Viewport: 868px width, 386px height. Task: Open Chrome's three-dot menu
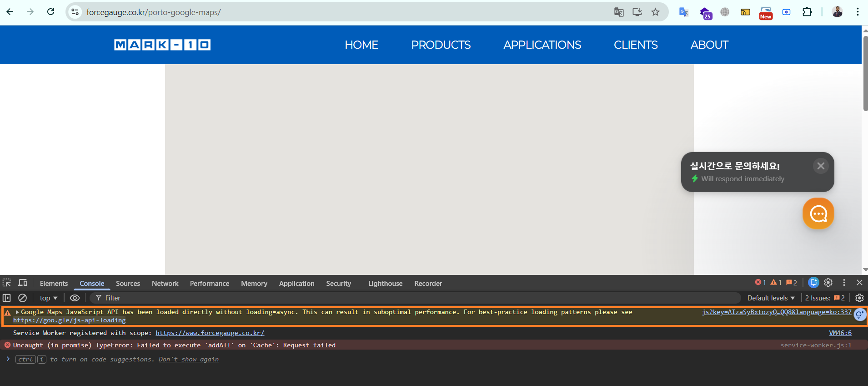pos(858,12)
